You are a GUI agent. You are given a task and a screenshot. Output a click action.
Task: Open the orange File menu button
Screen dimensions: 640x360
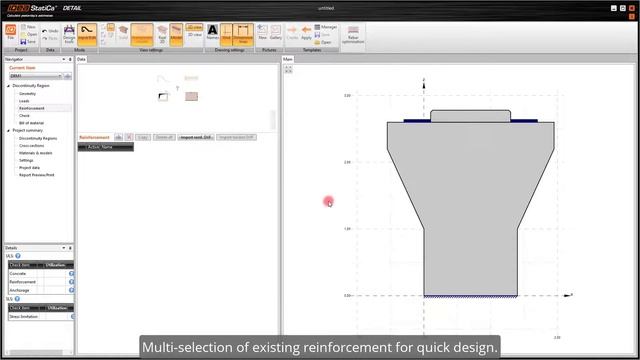coord(11,32)
